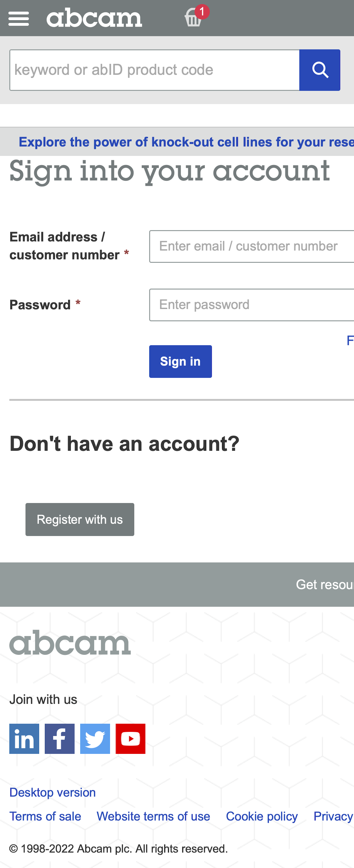This screenshot has height=868, width=354.
Task: Switch to the Desktop version
Action: pyautogui.click(x=52, y=792)
